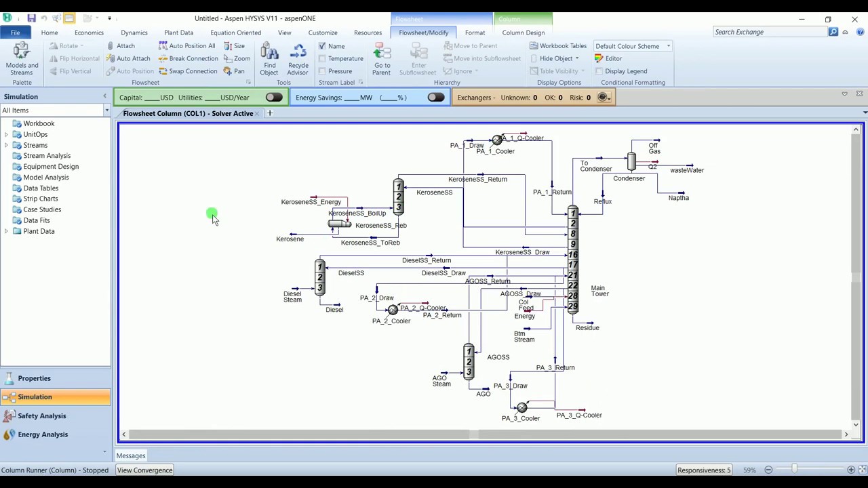Switch to the Home ribbon tab

[50, 33]
